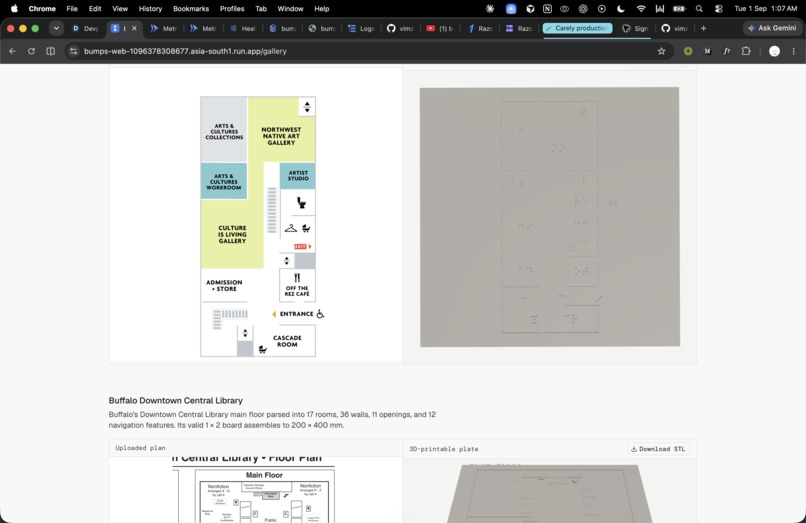Toggle Do Not Disturb moon icon

(x=621, y=9)
